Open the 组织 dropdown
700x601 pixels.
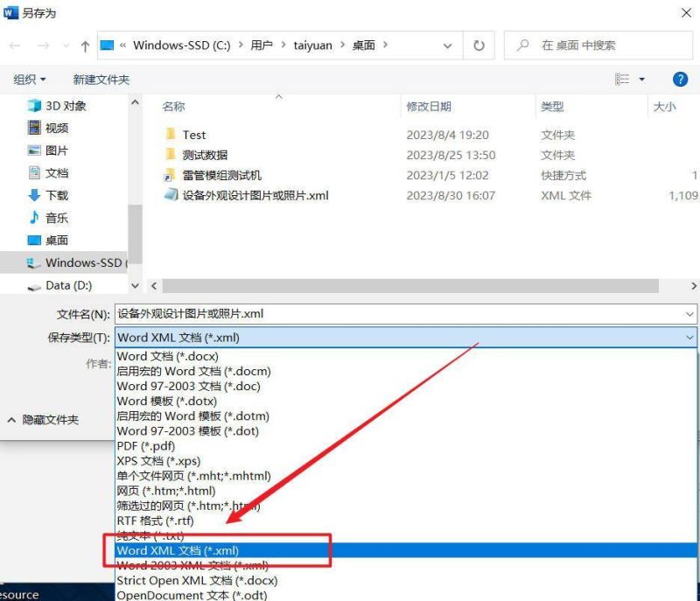pyautogui.click(x=27, y=79)
